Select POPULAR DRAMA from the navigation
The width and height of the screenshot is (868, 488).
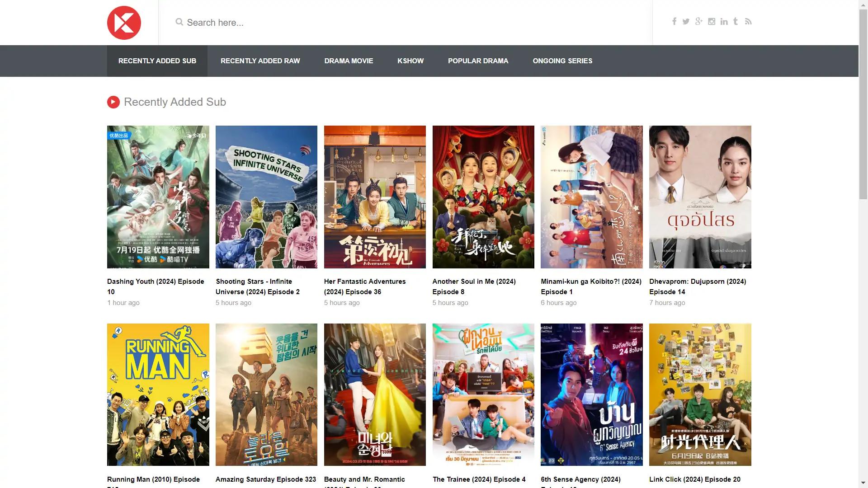tap(478, 61)
